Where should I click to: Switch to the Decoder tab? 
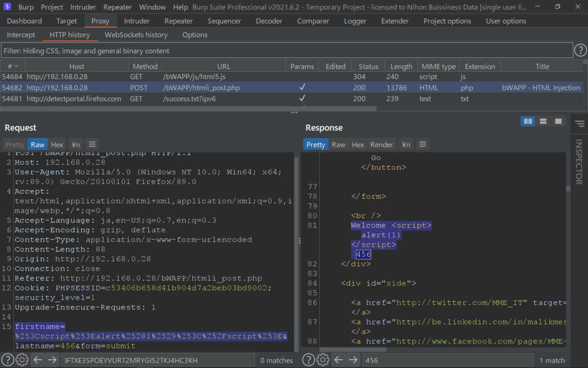[269, 21]
